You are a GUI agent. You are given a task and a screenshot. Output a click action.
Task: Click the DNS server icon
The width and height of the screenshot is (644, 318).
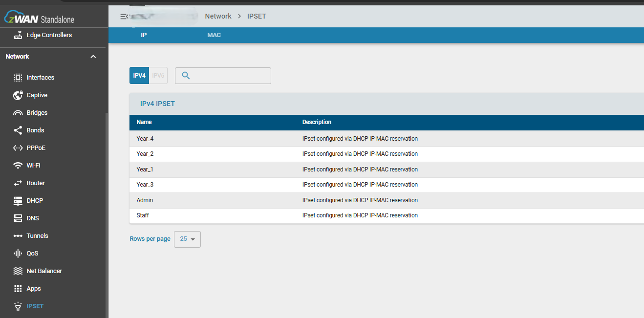pyautogui.click(x=18, y=218)
